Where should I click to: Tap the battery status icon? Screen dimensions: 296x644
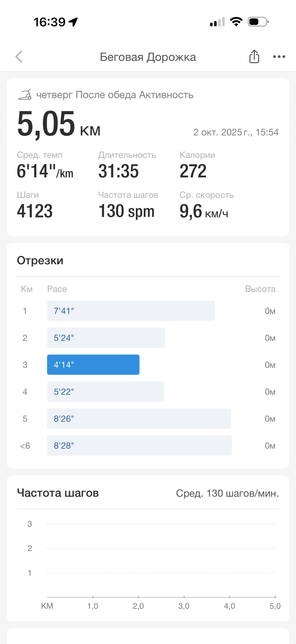tap(258, 22)
